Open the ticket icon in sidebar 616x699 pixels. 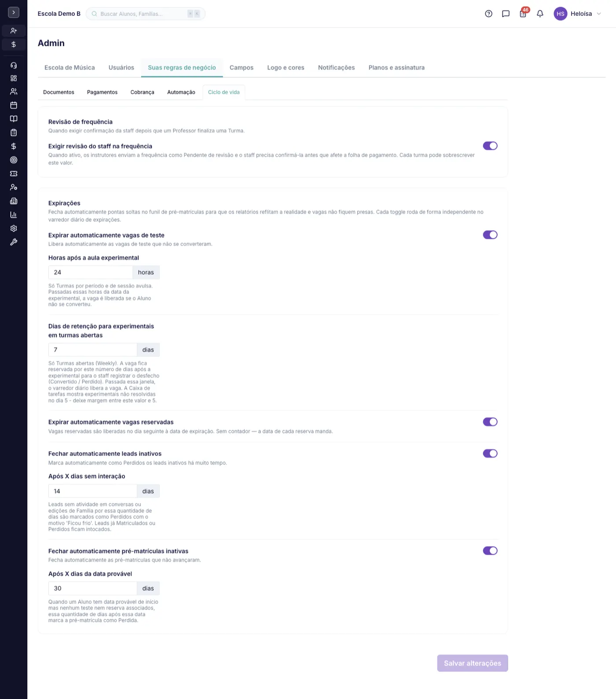(14, 174)
